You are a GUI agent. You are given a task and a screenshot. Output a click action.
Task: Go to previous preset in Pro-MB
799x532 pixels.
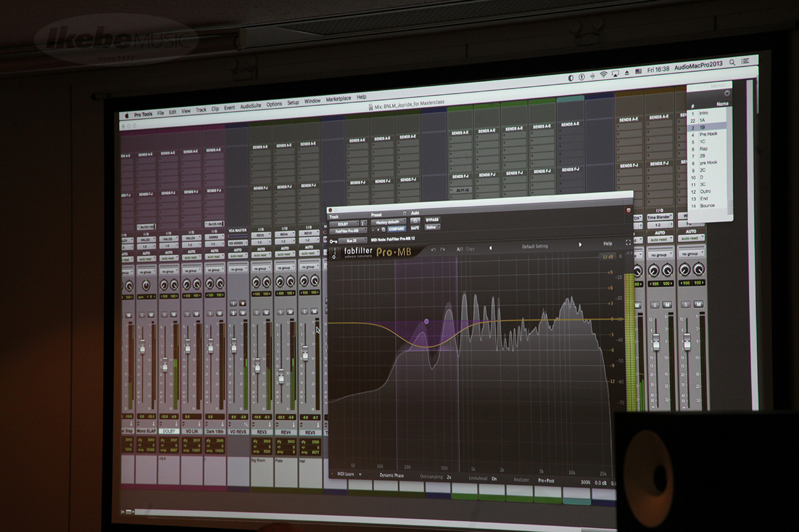[x=490, y=248]
